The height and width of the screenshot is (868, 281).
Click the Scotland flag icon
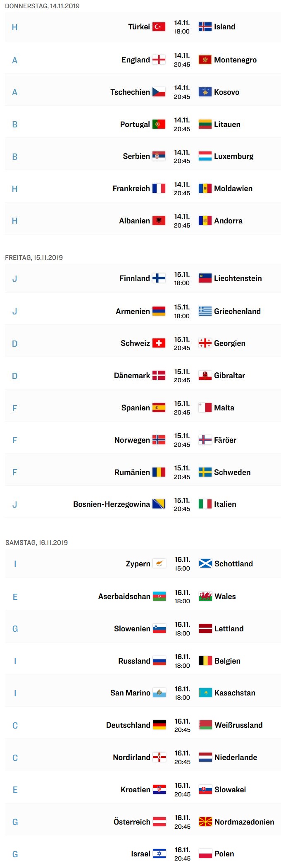point(205,563)
